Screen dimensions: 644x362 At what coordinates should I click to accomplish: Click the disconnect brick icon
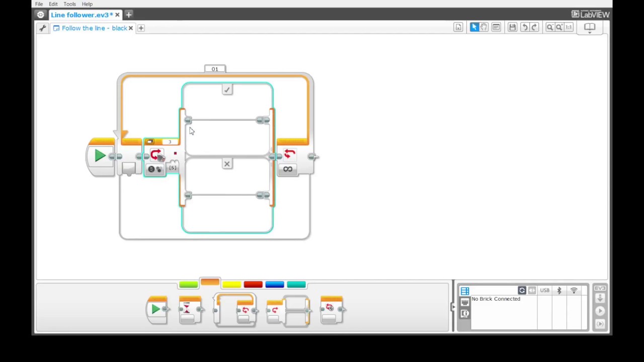[x=532, y=291]
